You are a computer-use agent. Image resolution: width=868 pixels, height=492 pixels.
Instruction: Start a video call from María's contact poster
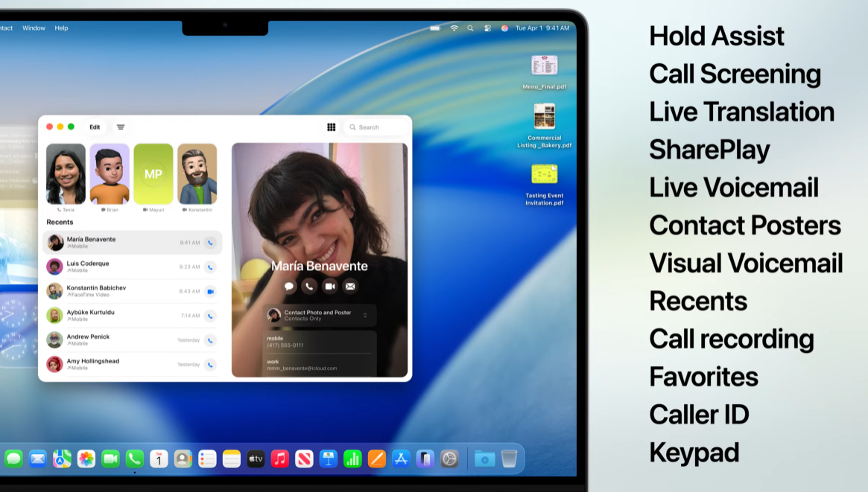pos(329,287)
